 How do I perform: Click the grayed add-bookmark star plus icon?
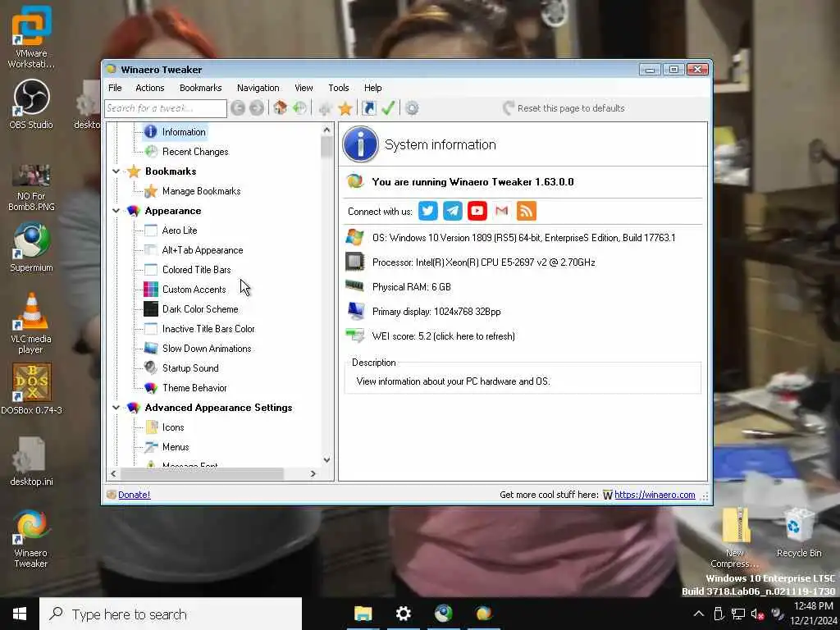[x=325, y=109]
